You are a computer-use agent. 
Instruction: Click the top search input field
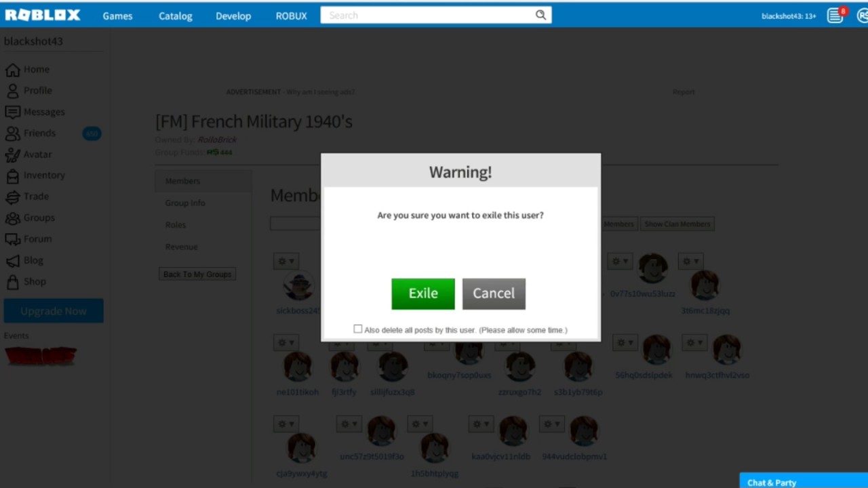(x=428, y=15)
